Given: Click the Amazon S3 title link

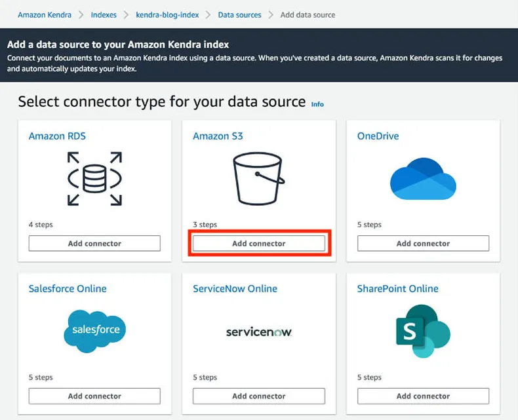Looking at the screenshot, I should point(218,136).
